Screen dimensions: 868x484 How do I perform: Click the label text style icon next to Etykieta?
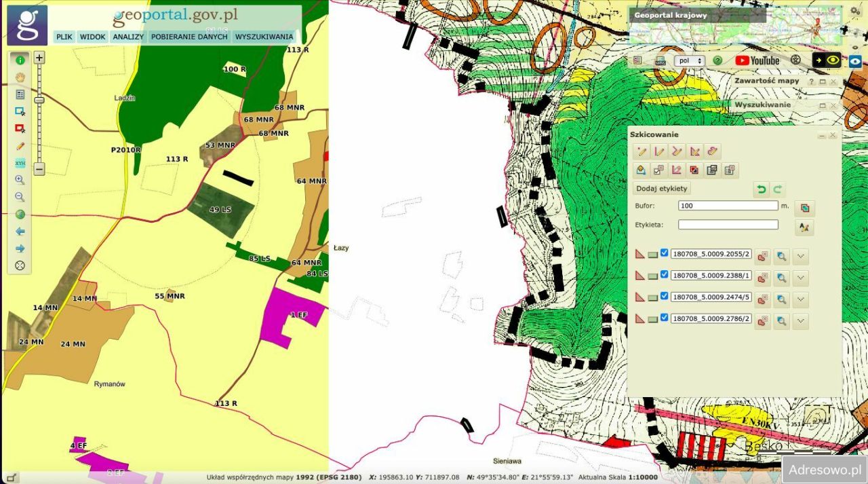pyautogui.click(x=805, y=227)
